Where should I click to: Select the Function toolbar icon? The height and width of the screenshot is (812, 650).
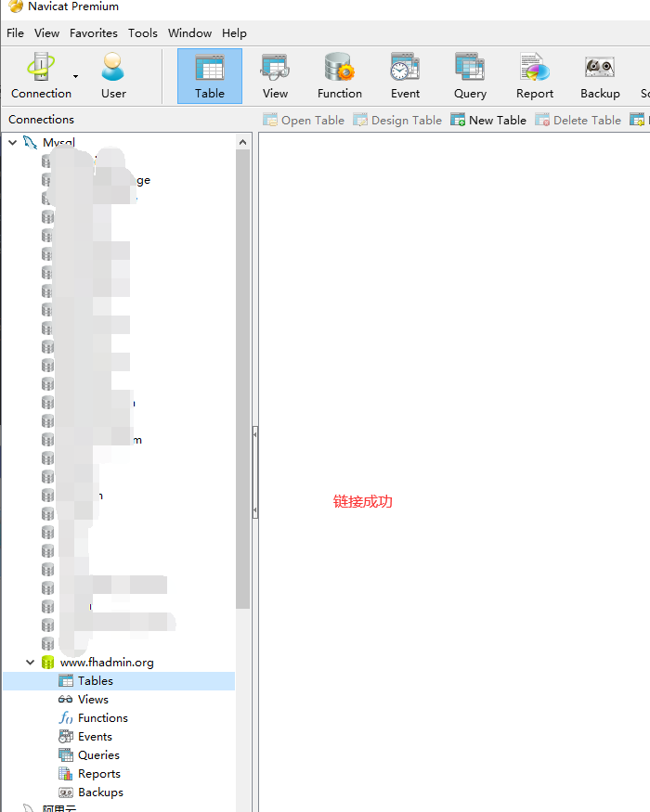pos(340,76)
